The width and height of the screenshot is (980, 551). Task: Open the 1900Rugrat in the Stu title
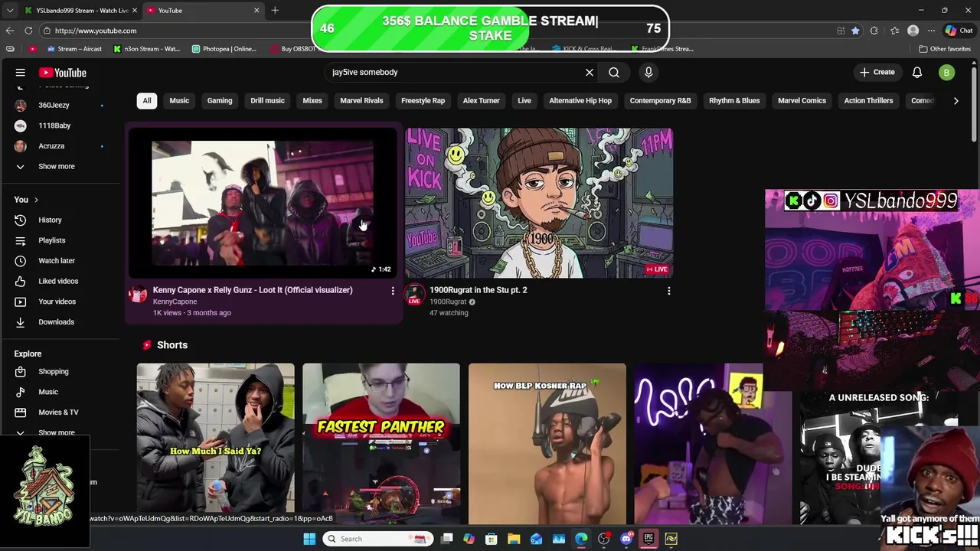[x=479, y=290]
